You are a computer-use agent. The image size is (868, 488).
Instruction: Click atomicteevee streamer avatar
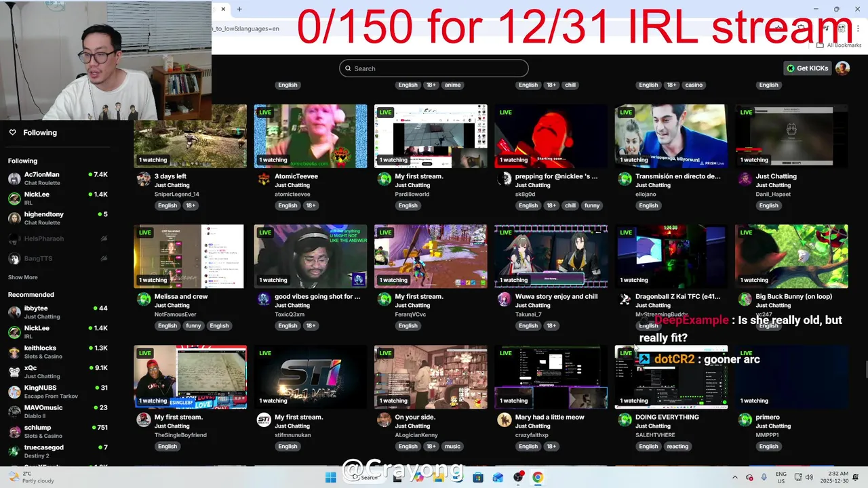pos(264,179)
